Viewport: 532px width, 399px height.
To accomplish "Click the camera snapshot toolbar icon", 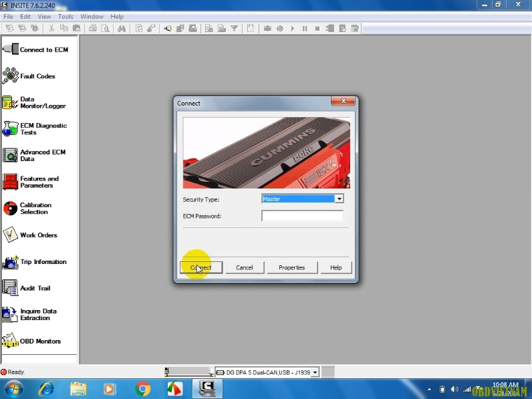I will (267, 29).
